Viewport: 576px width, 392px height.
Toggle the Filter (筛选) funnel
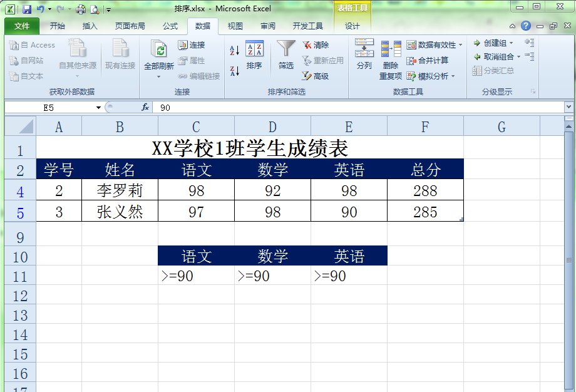tap(285, 54)
